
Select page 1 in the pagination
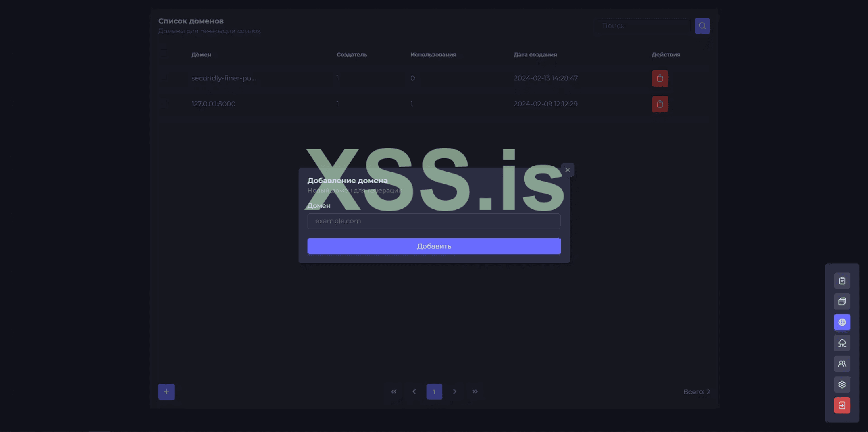click(x=434, y=392)
